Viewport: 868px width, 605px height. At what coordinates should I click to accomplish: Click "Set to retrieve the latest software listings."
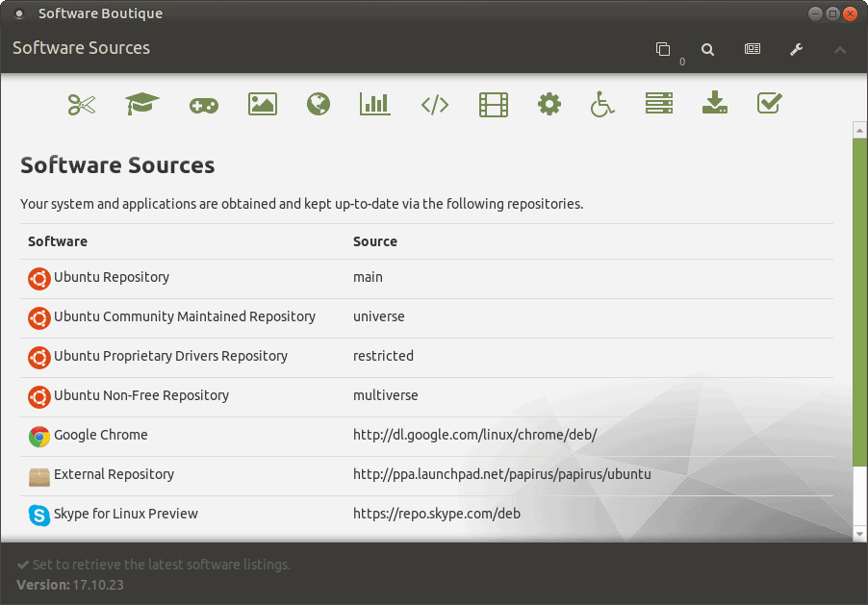pyautogui.click(x=161, y=565)
